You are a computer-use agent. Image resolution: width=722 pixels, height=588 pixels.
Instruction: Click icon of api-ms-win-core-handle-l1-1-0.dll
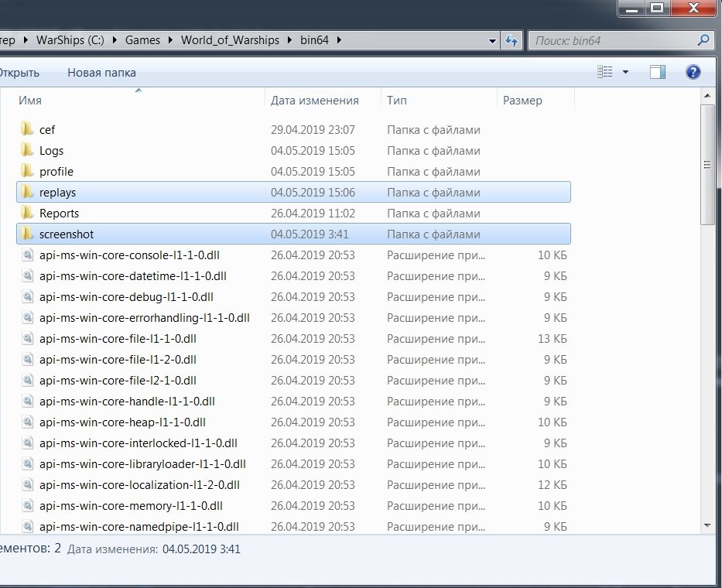point(28,401)
